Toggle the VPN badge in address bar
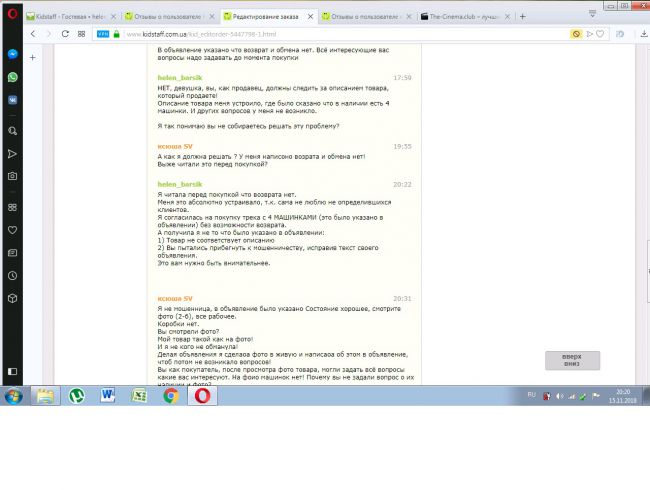 point(103,33)
